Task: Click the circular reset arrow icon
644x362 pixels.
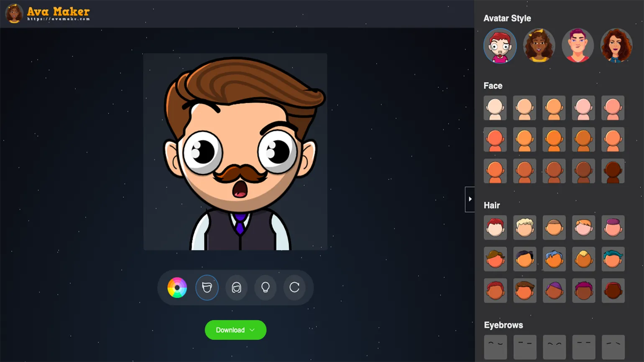Action: coord(294,288)
